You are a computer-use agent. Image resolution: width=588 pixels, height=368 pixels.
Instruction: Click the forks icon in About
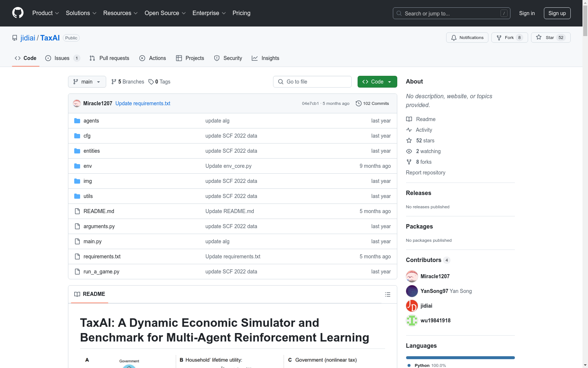(x=409, y=162)
